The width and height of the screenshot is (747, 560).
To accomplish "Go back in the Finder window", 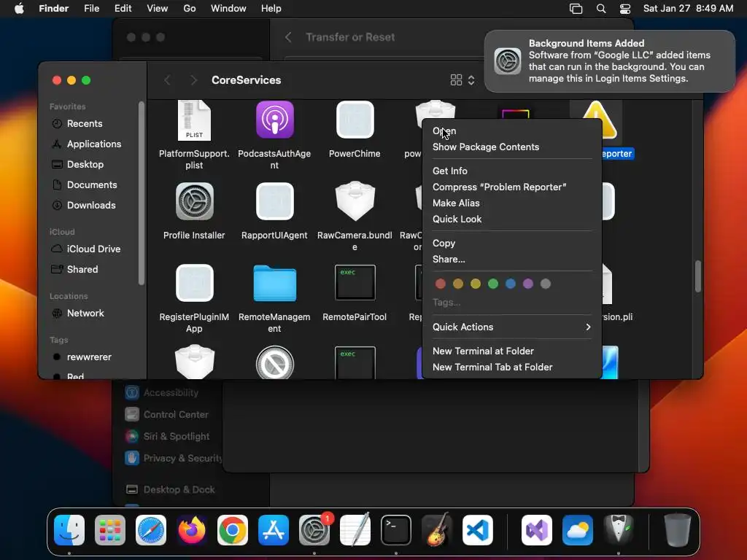I will [x=167, y=80].
